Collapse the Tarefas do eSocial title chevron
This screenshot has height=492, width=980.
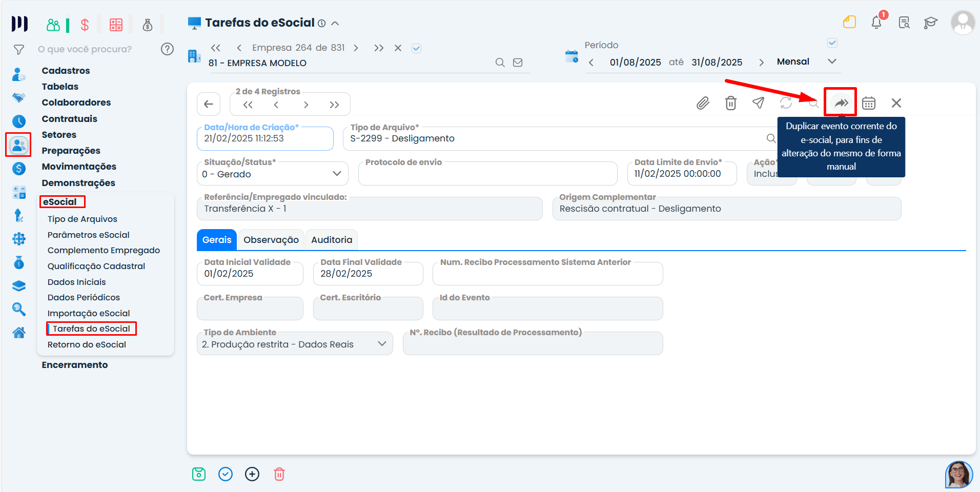335,23
